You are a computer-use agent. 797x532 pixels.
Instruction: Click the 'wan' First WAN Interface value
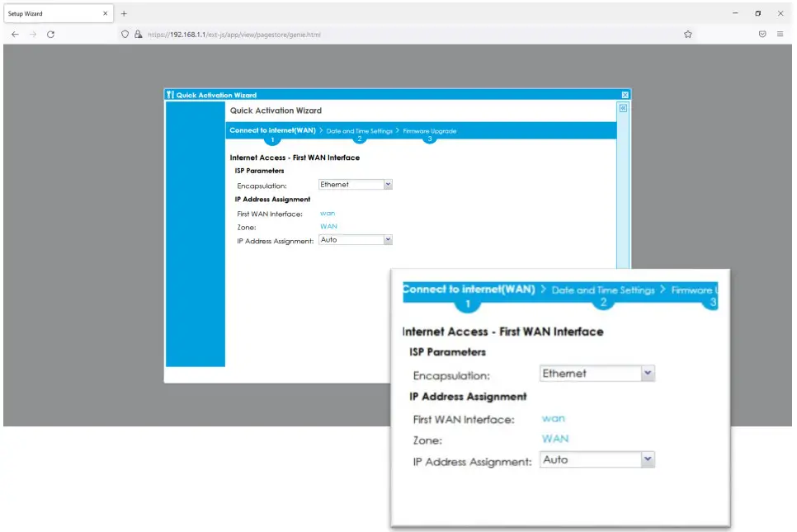pos(328,214)
